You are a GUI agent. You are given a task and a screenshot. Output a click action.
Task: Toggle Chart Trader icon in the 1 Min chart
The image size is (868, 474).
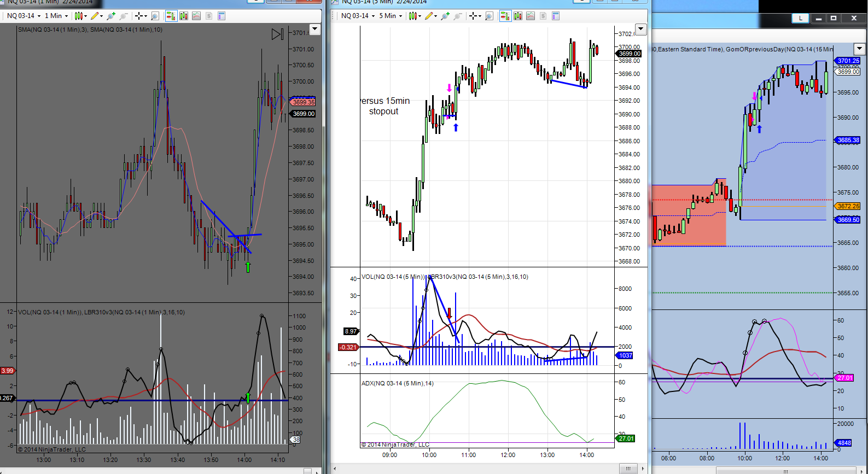(x=171, y=16)
